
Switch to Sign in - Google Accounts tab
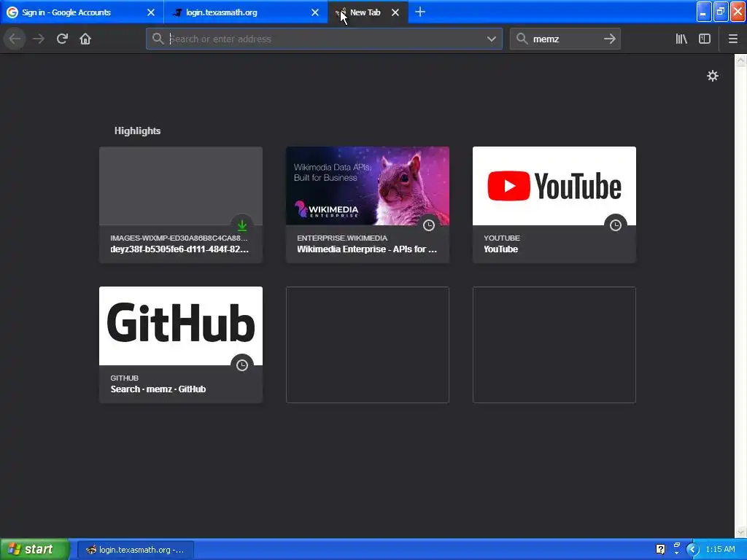[82, 12]
